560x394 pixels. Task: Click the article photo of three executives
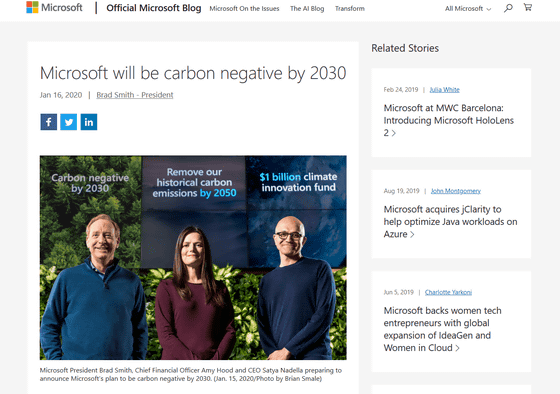[x=193, y=258]
